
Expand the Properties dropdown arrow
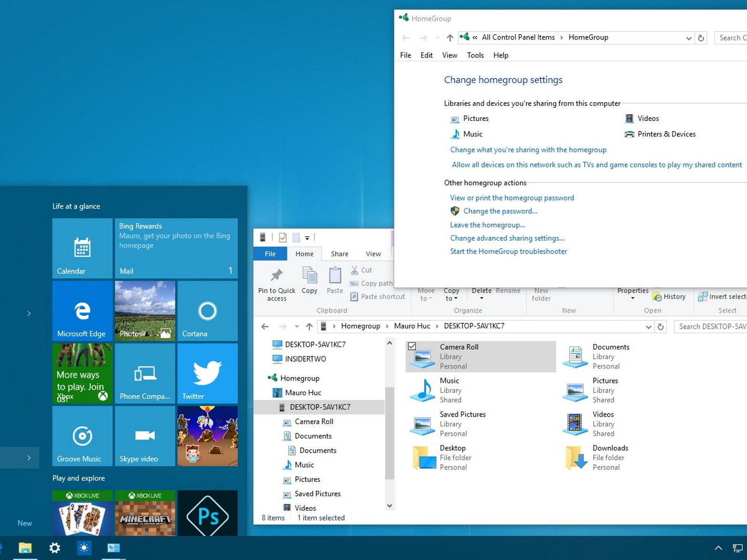(633, 299)
